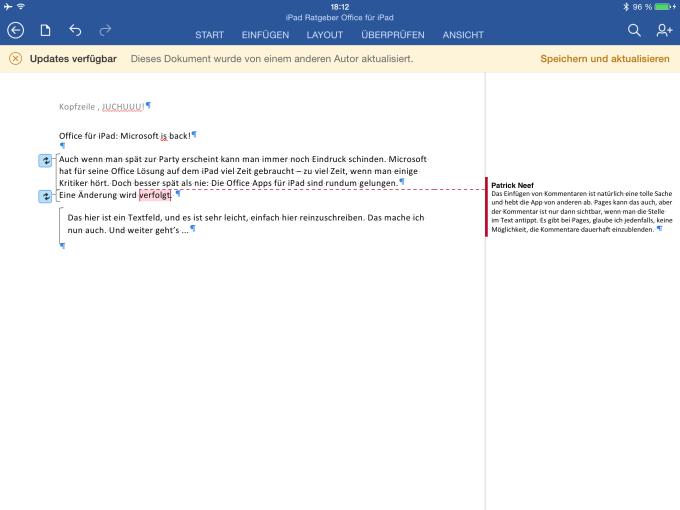Tap the 'Updates verfügbar' label
This screenshot has height=510, width=680.
coord(73,59)
